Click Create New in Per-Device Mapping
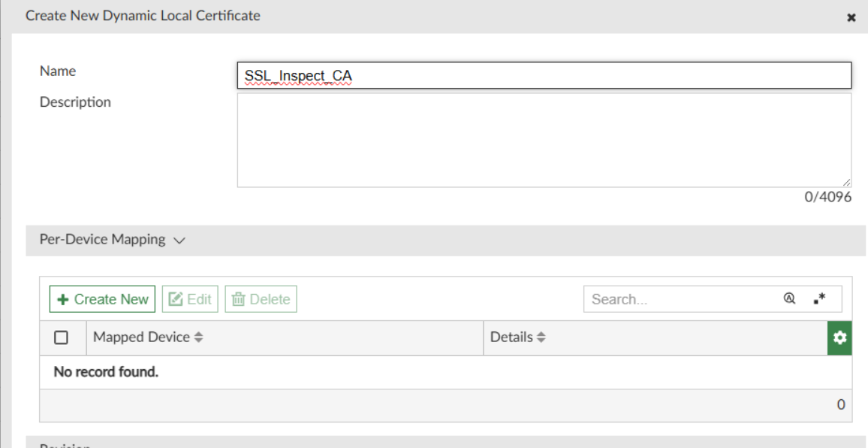The height and width of the screenshot is (448, 868). click(102, 299)
